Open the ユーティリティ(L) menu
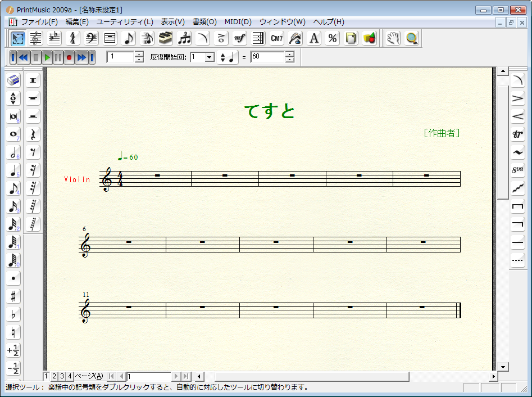This screenshot has width=532, height=397. (125, 22)
